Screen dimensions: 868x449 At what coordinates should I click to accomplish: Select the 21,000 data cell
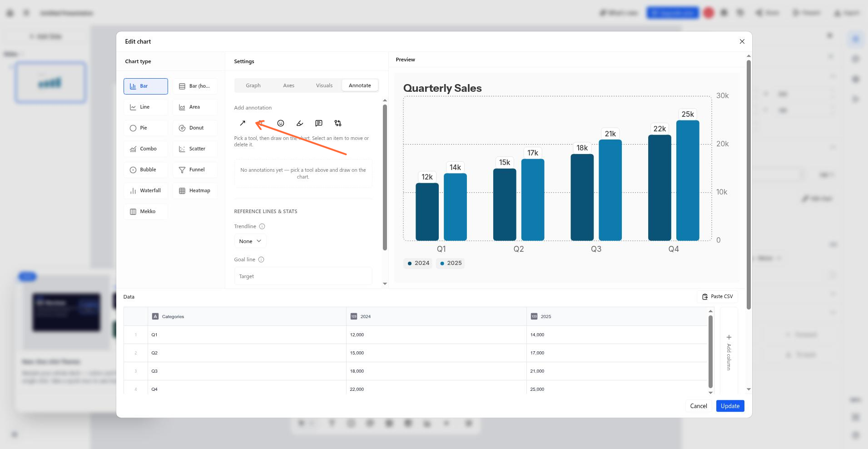point(617,371)
